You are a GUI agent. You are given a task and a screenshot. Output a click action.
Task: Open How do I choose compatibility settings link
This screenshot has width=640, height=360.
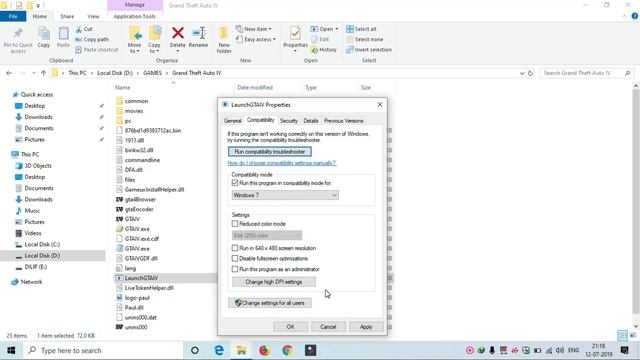coord(282,163)
